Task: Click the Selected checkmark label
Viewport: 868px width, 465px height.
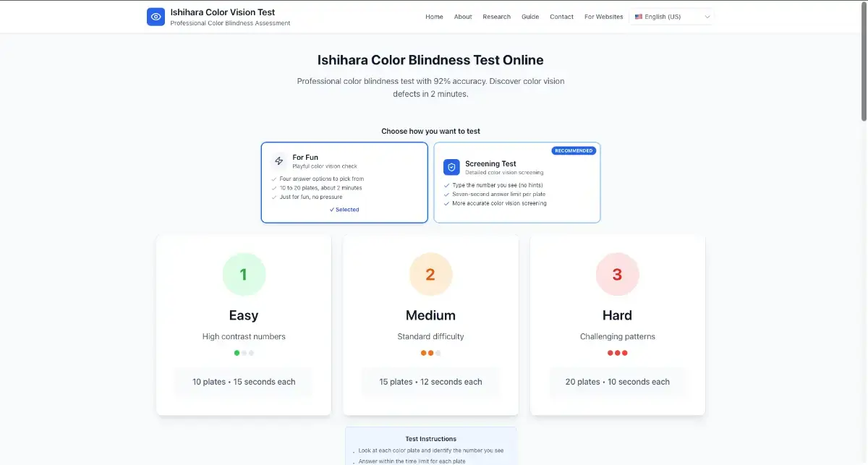Action: pyautogui.click(x=344, y=210)
